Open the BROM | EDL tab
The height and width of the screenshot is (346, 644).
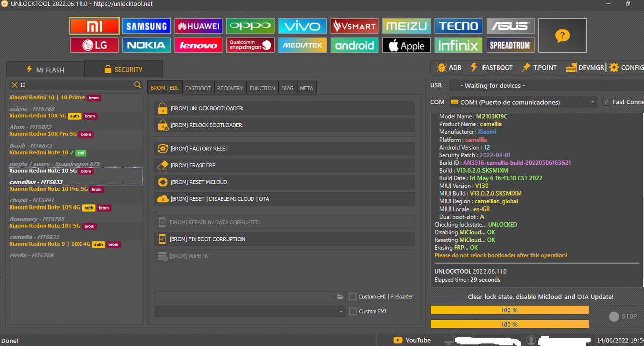tap(165, 88)
